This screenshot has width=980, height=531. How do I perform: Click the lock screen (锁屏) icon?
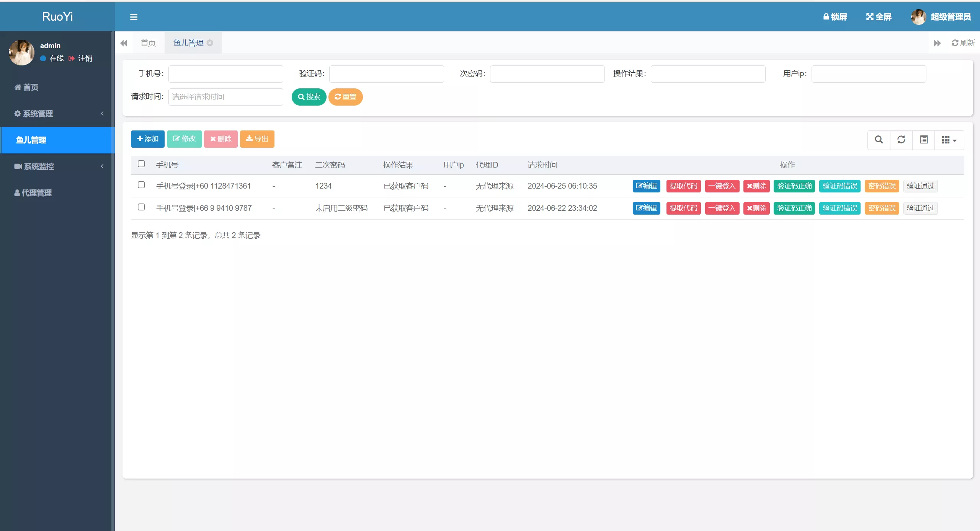coord(835,17)
